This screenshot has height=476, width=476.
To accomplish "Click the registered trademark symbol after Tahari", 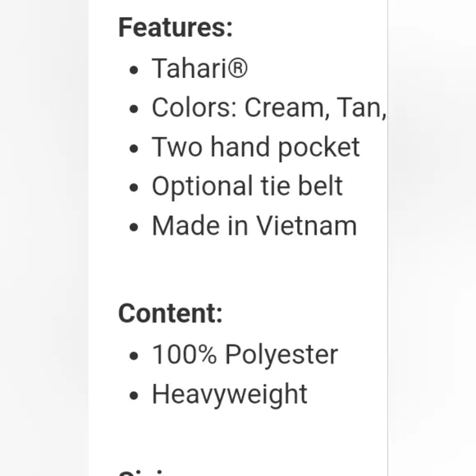I will click(237, 67).
